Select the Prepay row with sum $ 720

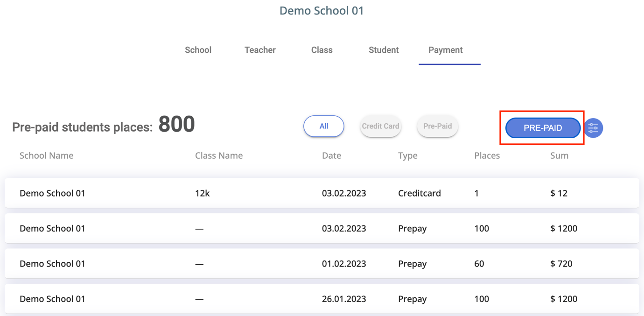click(322, 264)
